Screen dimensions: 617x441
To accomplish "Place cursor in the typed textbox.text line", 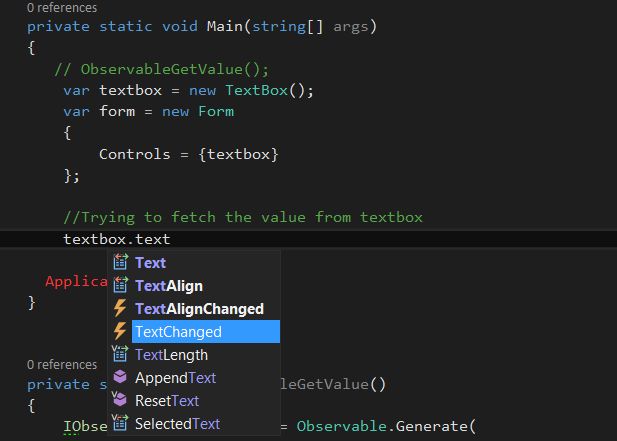I will tap(117, 239).
